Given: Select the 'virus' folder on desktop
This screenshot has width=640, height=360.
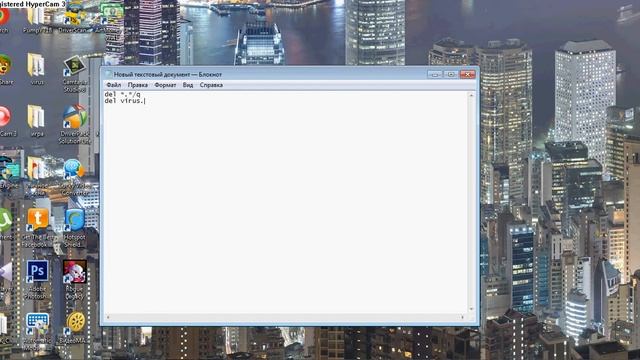Looking at the screenshot, I should 37,69.
